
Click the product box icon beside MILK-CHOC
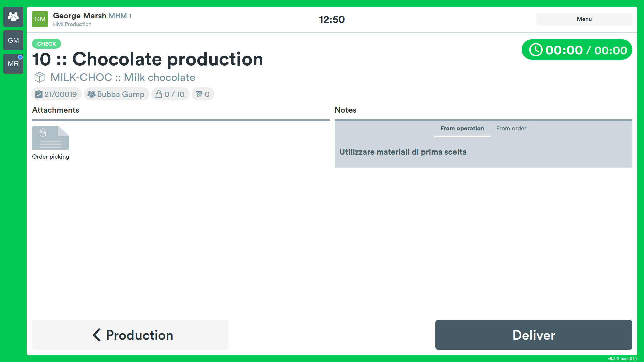coord(40,77)
